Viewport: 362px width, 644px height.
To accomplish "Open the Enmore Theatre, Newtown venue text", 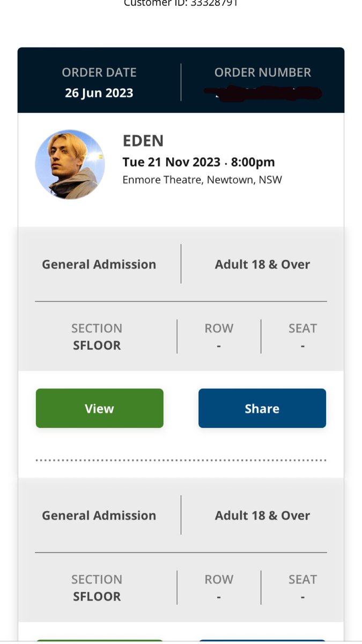I will (x=202, y=180).
